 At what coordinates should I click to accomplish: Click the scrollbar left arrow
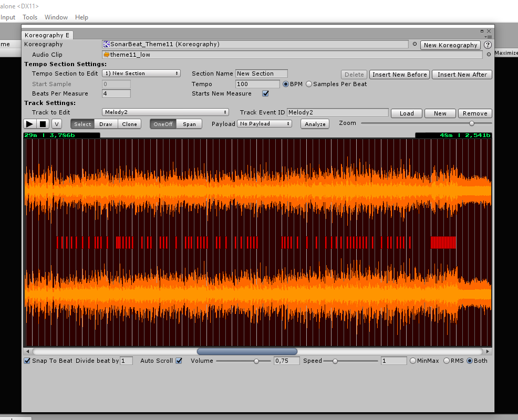click(27, 351)
